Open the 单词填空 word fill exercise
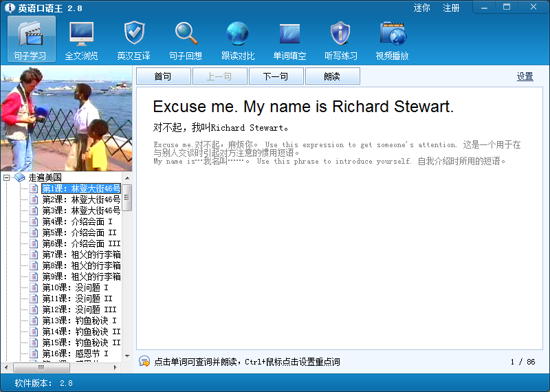550x392 pixels. tap(289, 41)
